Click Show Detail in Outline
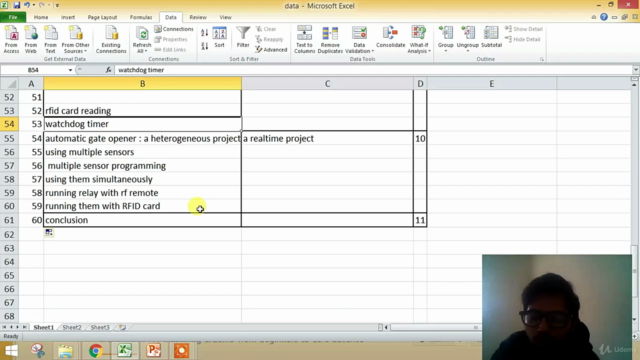640x360 pixels. (x=524, y=29)
